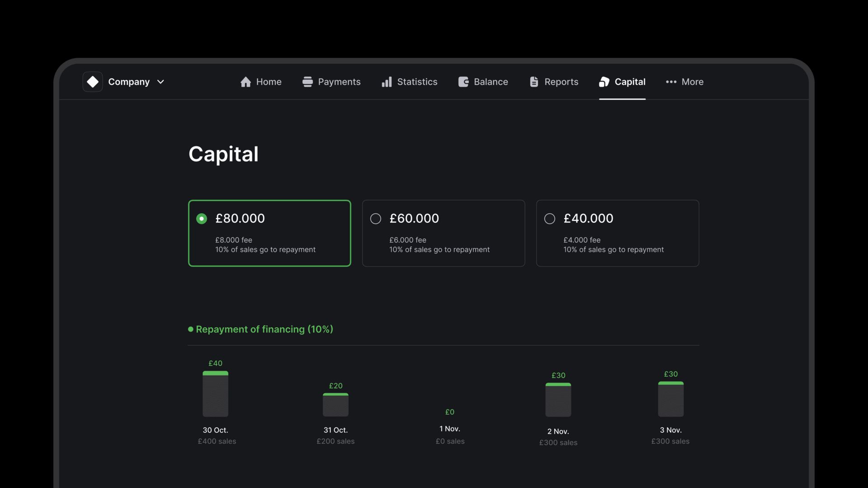Click the Payments card stack icon
The height and width of the screenshot is (488, 868).
[307, 82]
